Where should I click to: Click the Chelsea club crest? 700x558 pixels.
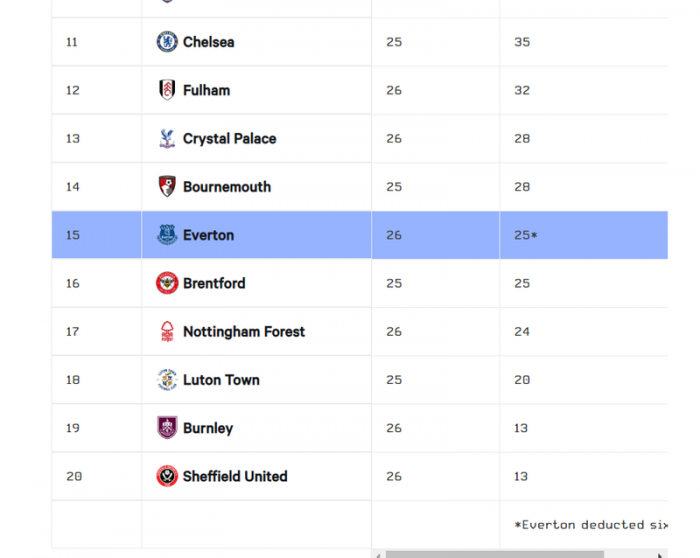tap(167, 42)
